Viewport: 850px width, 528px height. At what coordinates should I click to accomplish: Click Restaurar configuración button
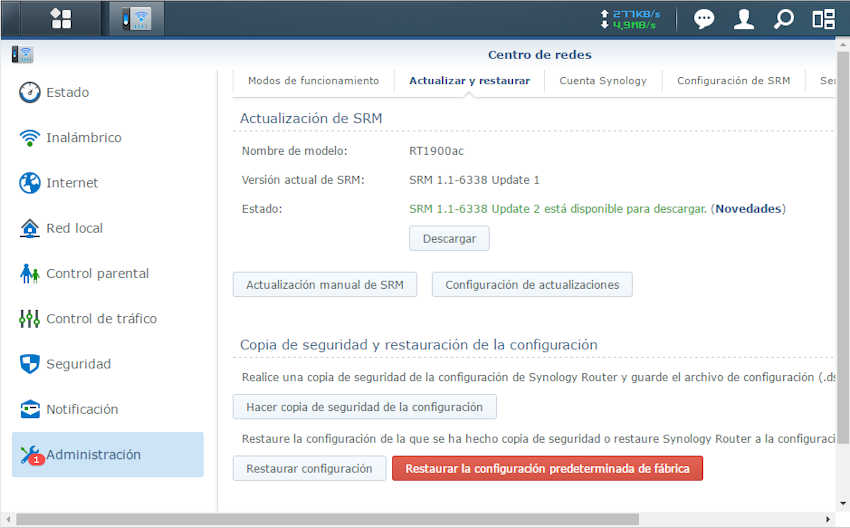(x=309, y=468)
